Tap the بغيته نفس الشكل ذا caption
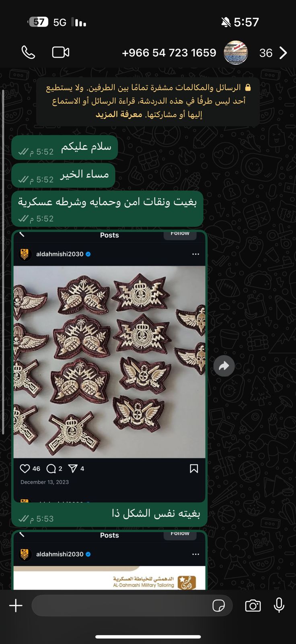The height and width of the screenshot is (644, 296). coord(156,513)
